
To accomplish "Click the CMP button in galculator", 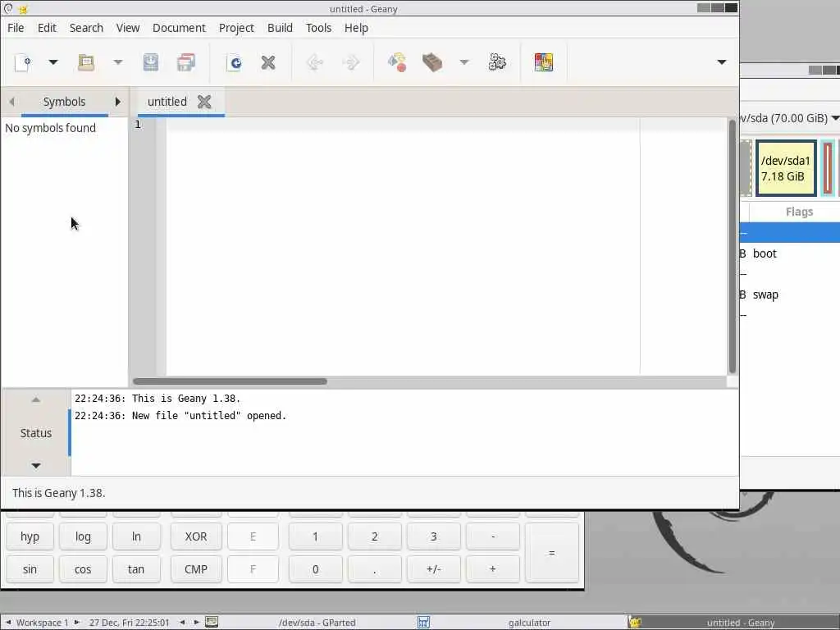I will click(x=196, y=569).
